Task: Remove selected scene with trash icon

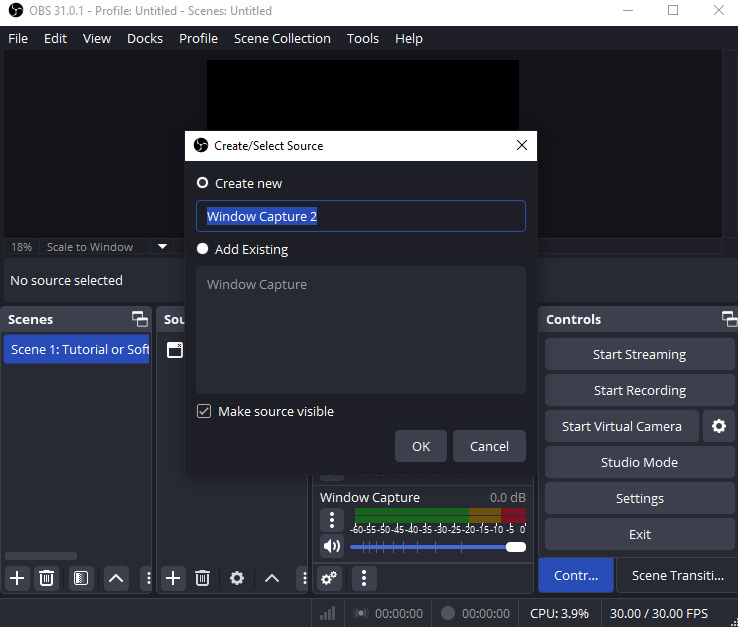Action: (46, 578)
